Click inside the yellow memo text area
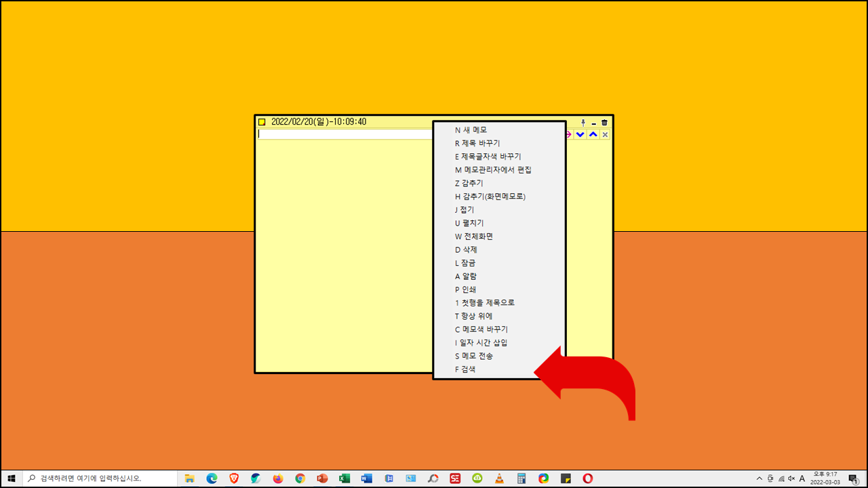Image resolution: width=868 pixels, height=488 pixels. click(344, 256)
